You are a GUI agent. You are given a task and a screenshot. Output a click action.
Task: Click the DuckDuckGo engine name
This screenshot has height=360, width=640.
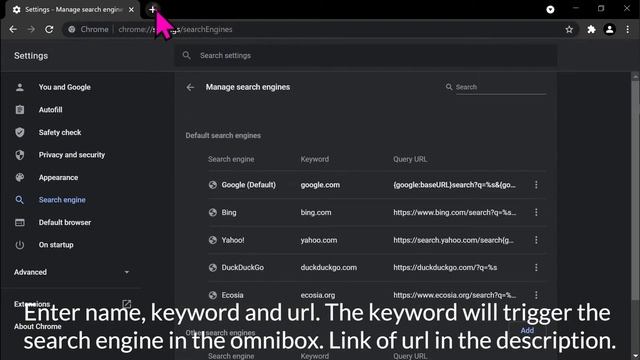pyautogui.click(x=242, y=267)
